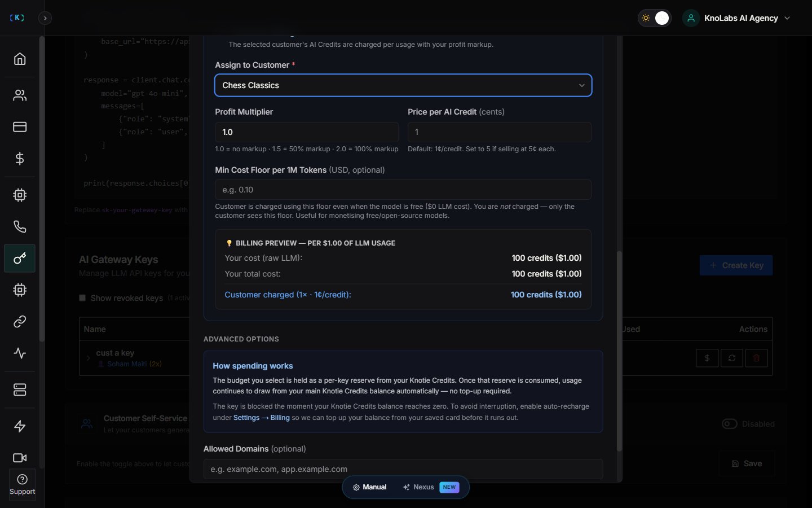Open the lightning bolt icon in sidebar
Screen dimensions: 812x508
coord(20,426)
